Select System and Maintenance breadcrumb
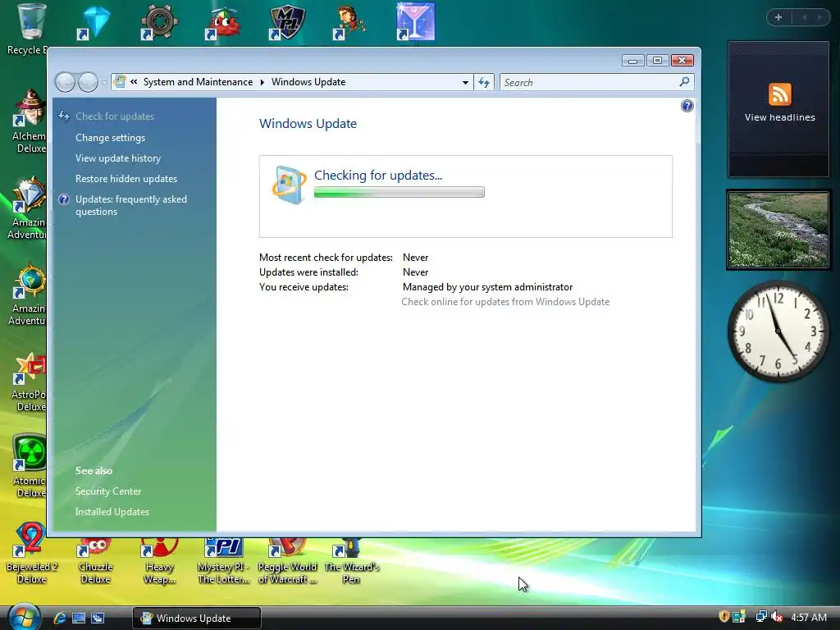Screen dimensions: 840x630 pos(198,82)
